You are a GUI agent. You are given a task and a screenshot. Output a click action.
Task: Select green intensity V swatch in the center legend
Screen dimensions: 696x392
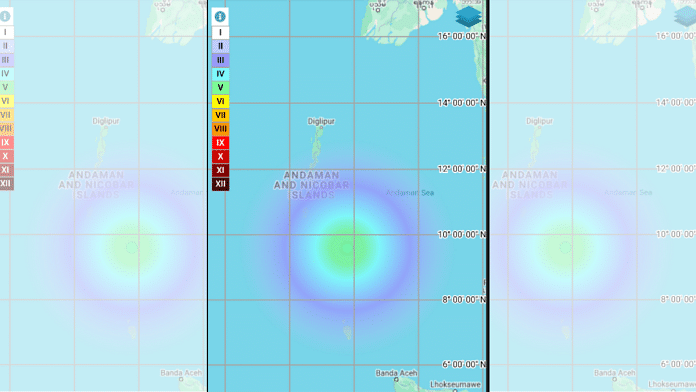coord(220,87)
